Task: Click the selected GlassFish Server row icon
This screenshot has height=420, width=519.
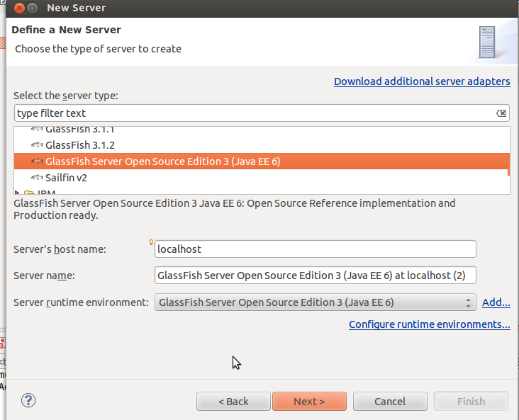Action: [x=38, y=161]
